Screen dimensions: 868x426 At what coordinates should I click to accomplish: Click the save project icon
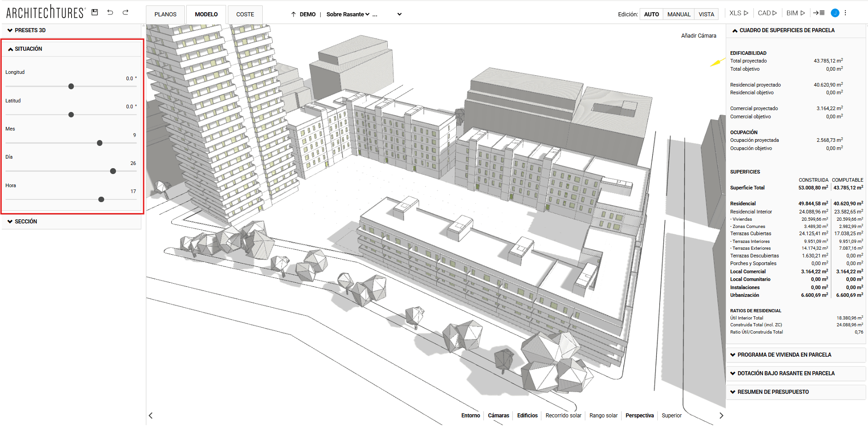(x=95, y=12)
